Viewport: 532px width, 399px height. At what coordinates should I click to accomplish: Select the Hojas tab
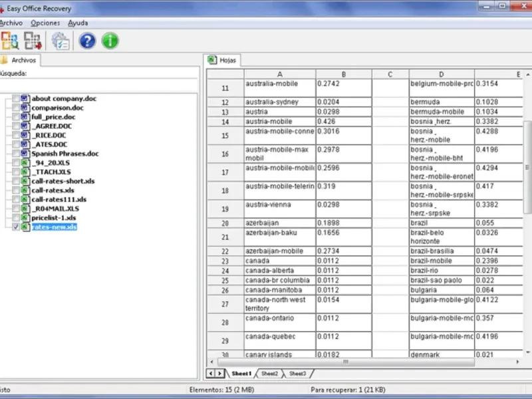(x=222, y=60)
